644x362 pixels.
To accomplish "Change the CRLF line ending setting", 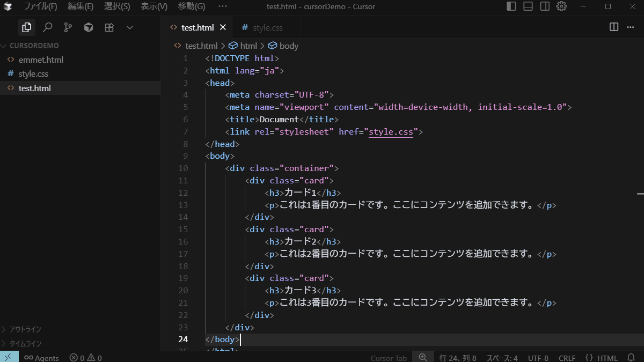I will coord(567,358).
